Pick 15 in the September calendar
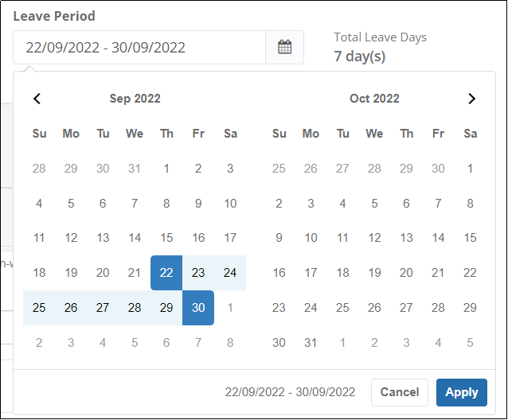Screen dimensions: 508x420 [x=166, y=238]
